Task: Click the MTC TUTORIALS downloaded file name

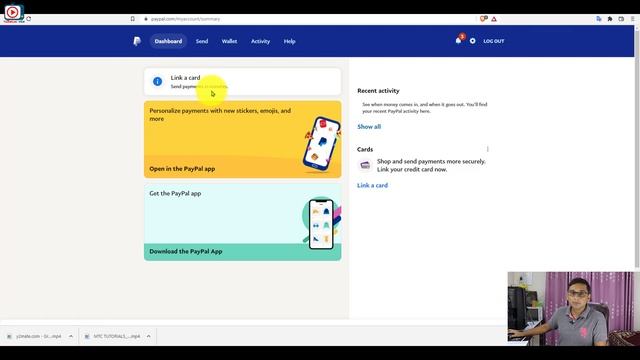Action: pyautogui.click(x=117, y=336)
